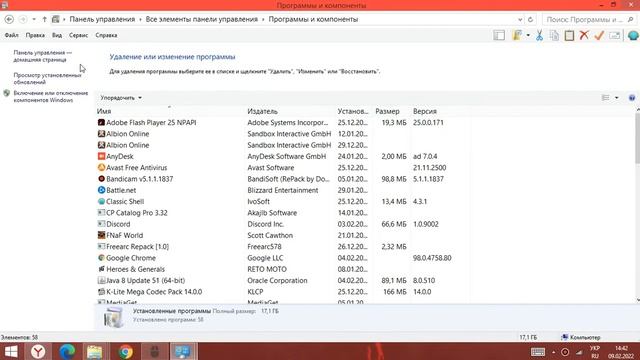Open the blue help icon
Screen dimensions: 640x360
632,98
